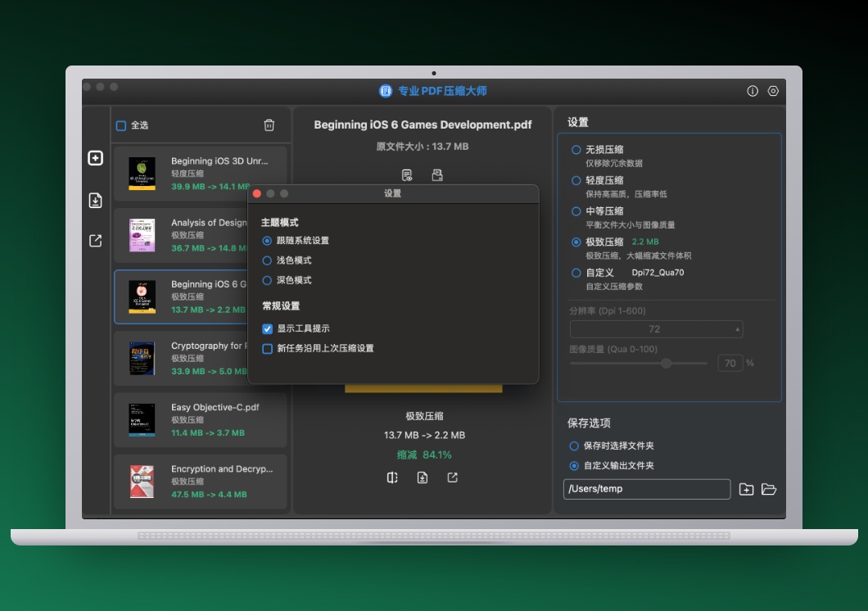Image resolution: width=868 pixels, height=611 pixels.
Task: Click Analysis of Design book cover thumbnail
Action: tap(142, 235)
